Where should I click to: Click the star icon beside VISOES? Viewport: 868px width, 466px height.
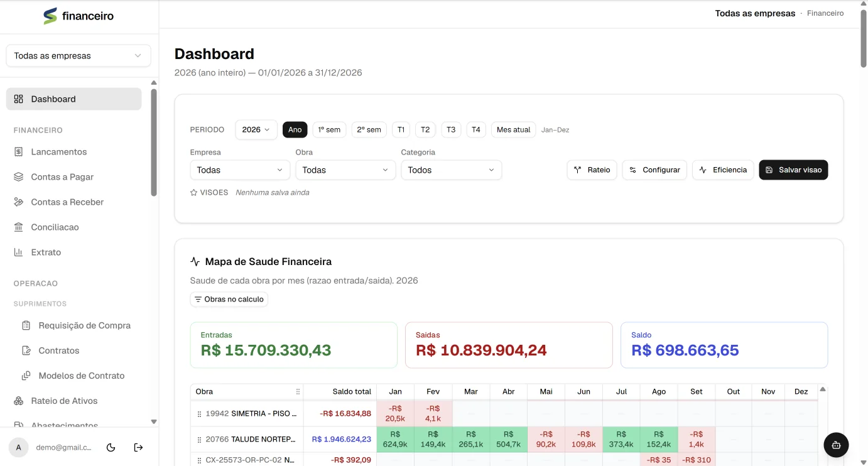194,193
